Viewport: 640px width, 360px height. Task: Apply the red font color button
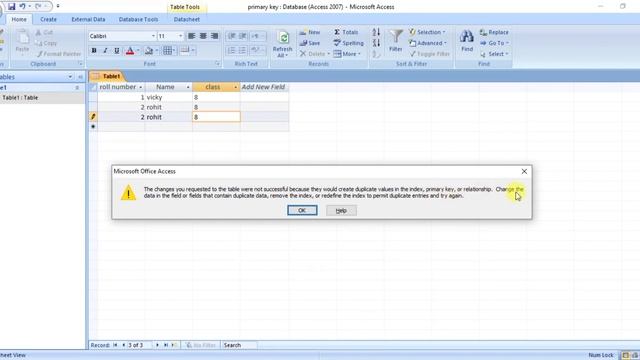130,51
